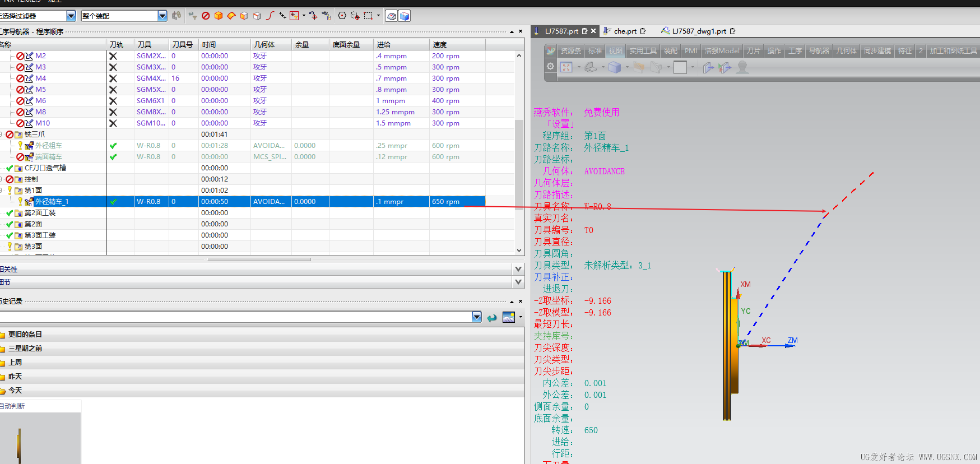Click the solid orange cube icon

point(219,16)
